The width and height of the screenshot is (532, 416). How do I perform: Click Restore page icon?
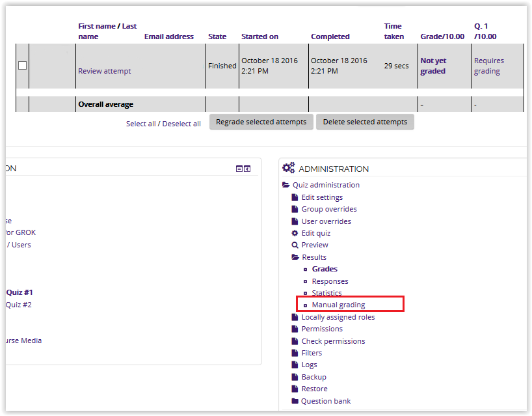pos(295,389)
